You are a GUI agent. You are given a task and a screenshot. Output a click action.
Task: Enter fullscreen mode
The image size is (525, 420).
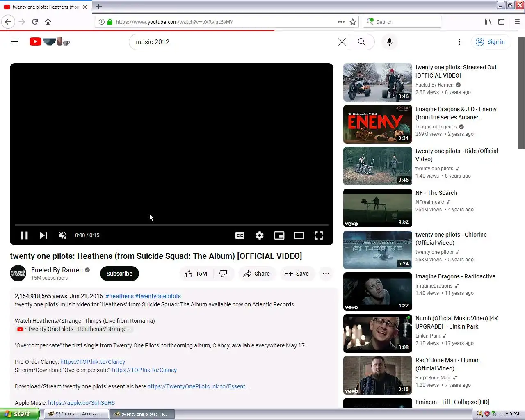(319, 235)
